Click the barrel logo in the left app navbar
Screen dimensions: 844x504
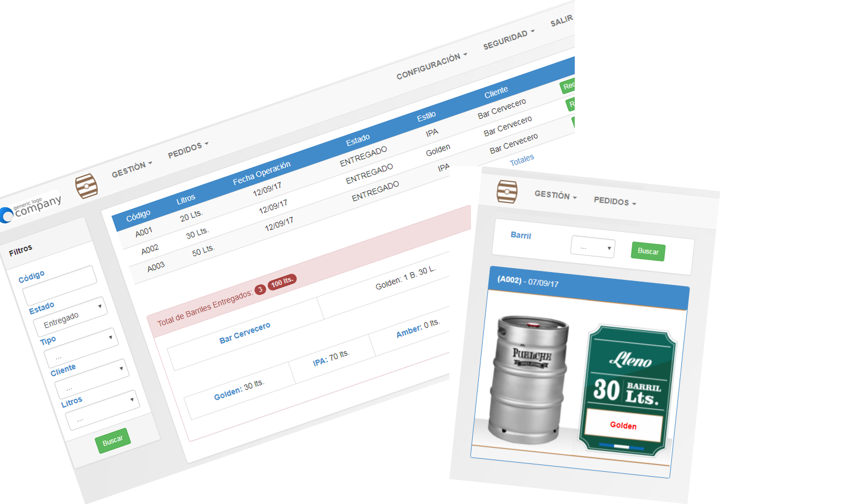86,186
